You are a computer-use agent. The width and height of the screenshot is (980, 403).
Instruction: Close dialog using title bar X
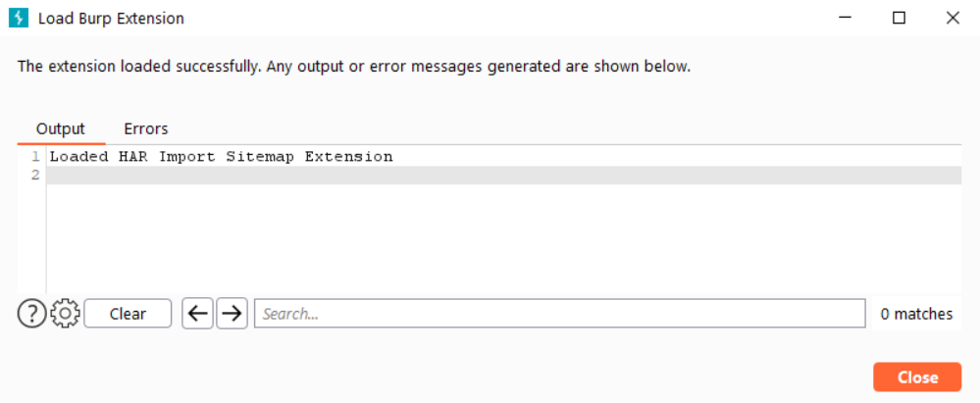(x=953, y=18)
